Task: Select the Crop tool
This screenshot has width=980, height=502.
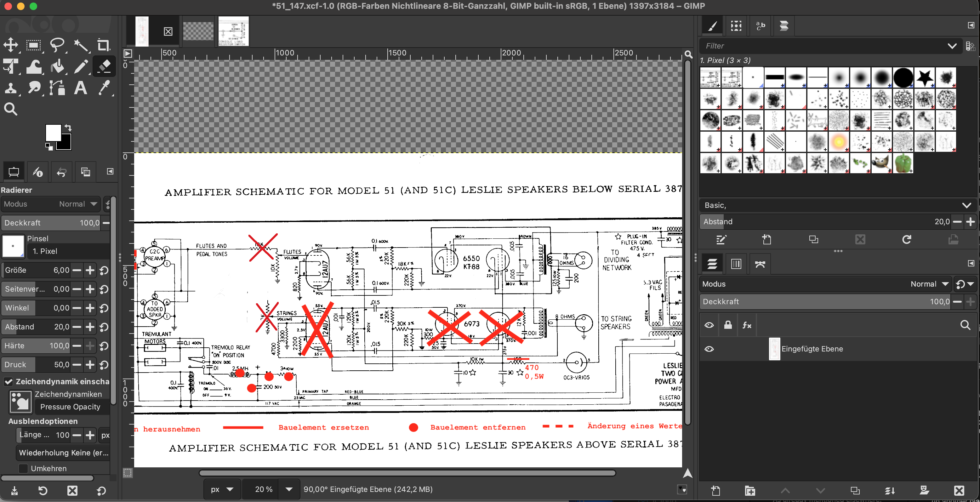Action: tap(104, 45)
